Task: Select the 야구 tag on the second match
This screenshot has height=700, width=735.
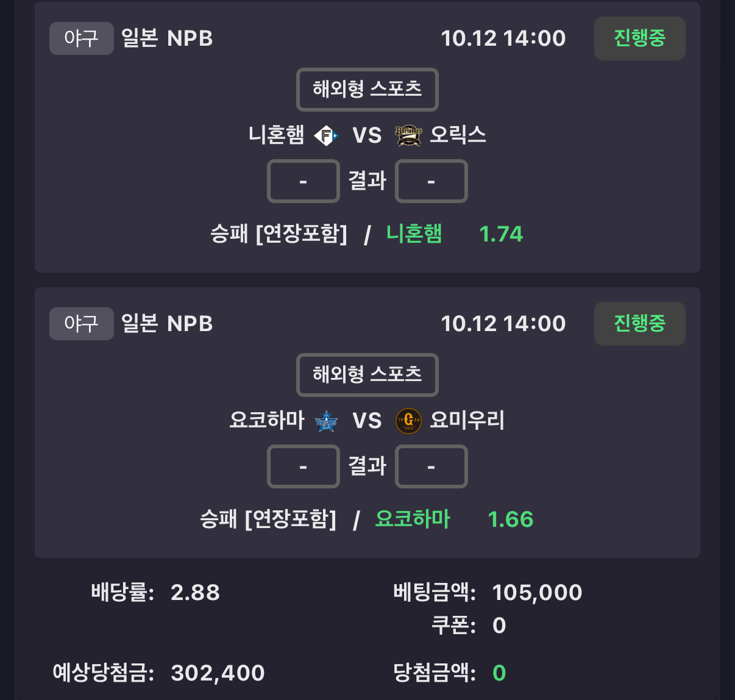Action: pyautogui.click(x=81, y=324)
